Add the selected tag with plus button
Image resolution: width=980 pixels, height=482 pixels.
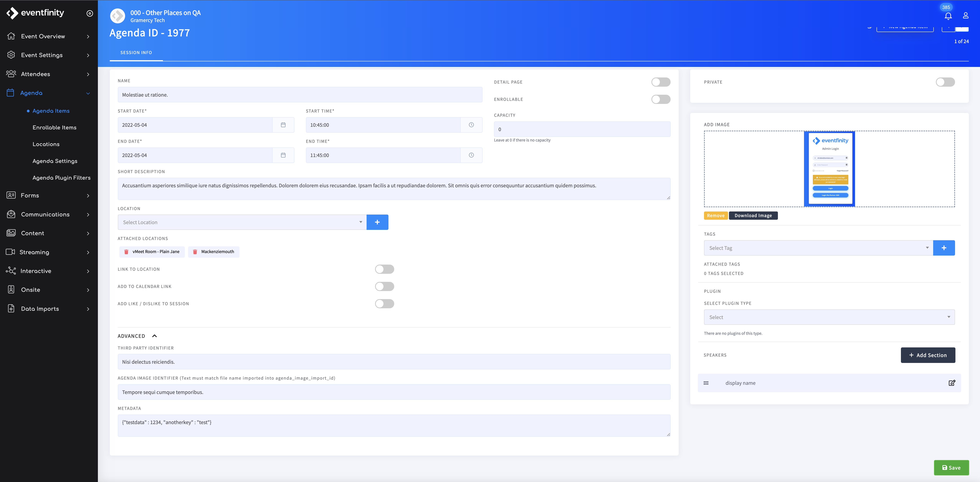(944, 248)
